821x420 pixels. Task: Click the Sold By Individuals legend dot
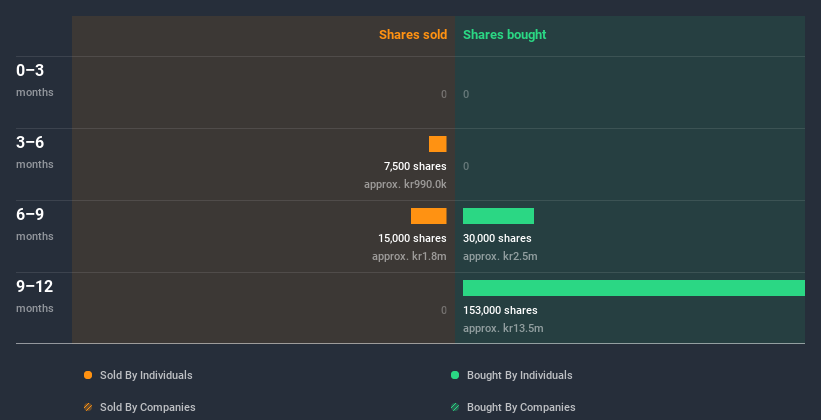coord(88,375)
